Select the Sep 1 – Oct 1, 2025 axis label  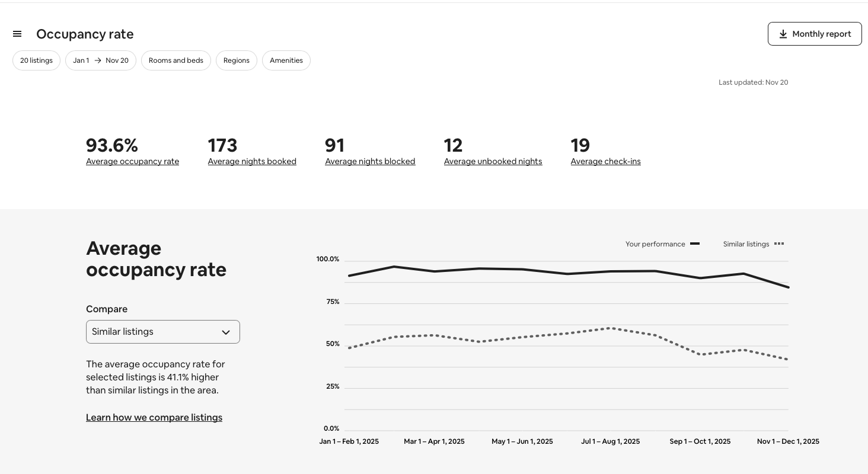(x=700, y=441)
